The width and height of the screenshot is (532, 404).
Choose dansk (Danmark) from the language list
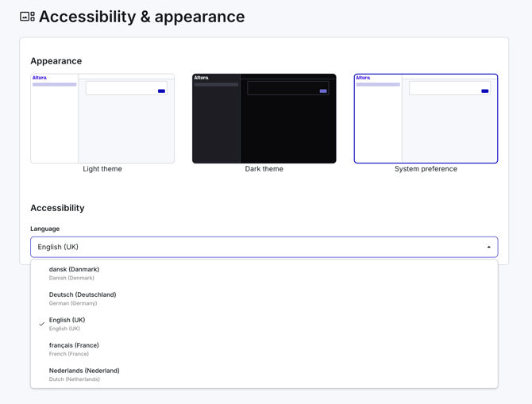[x=264, y=273]
